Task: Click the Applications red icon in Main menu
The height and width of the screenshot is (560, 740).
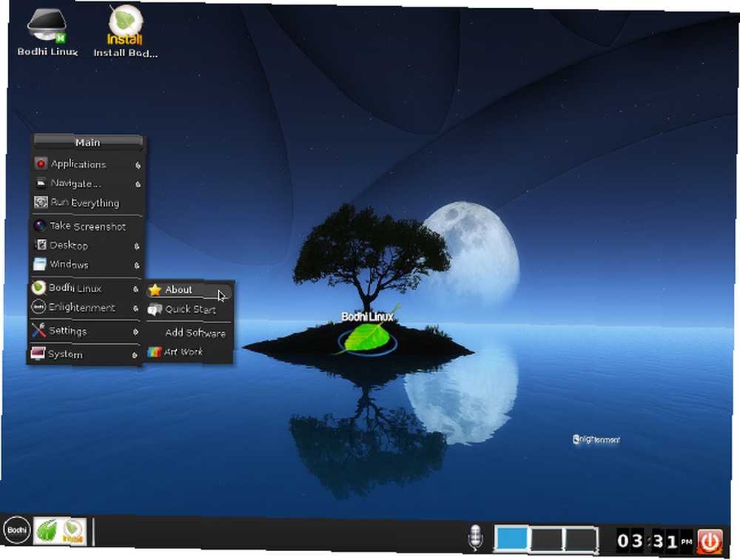Action: coord(41,163)
